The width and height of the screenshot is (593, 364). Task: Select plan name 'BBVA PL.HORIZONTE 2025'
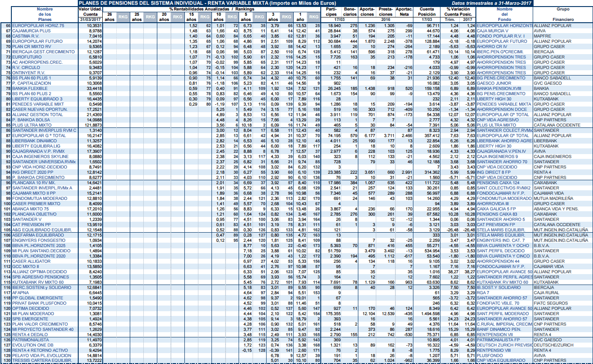39,246
